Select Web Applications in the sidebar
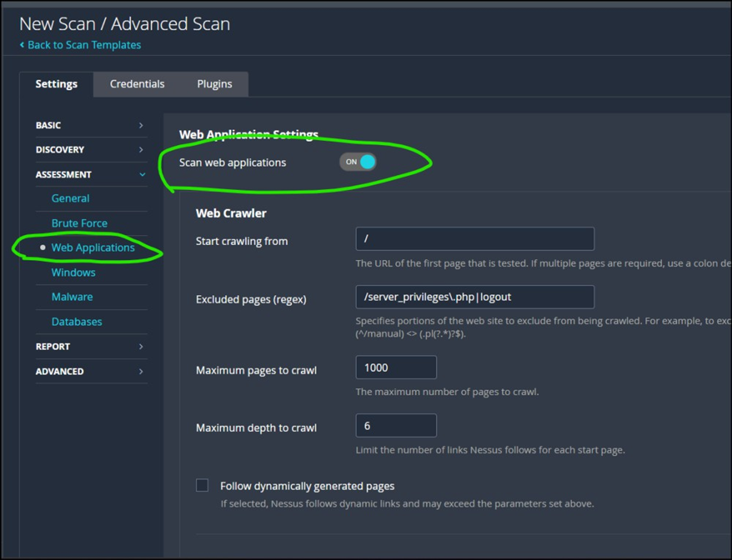 coord(93,247)
